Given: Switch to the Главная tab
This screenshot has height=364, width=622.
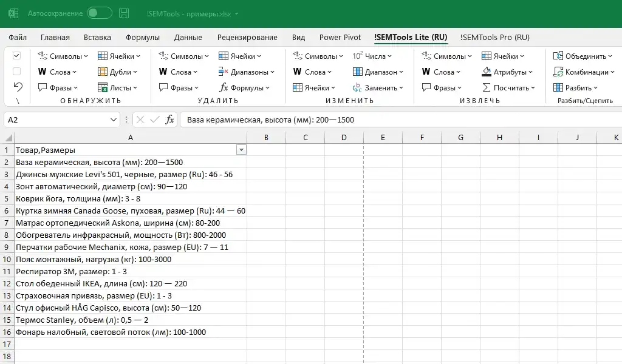Looking at the screenshot, I should pyautogui.click(x=55, y=37).
